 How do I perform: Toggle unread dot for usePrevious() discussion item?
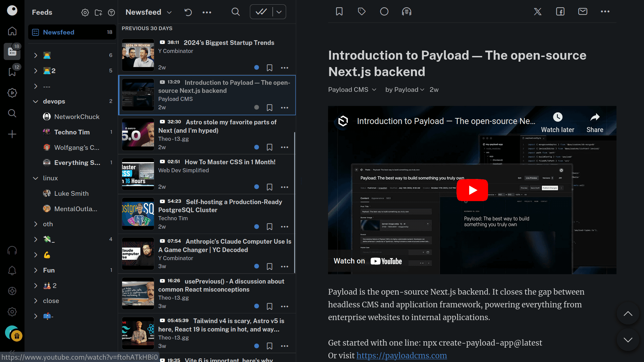click(257, 306)
